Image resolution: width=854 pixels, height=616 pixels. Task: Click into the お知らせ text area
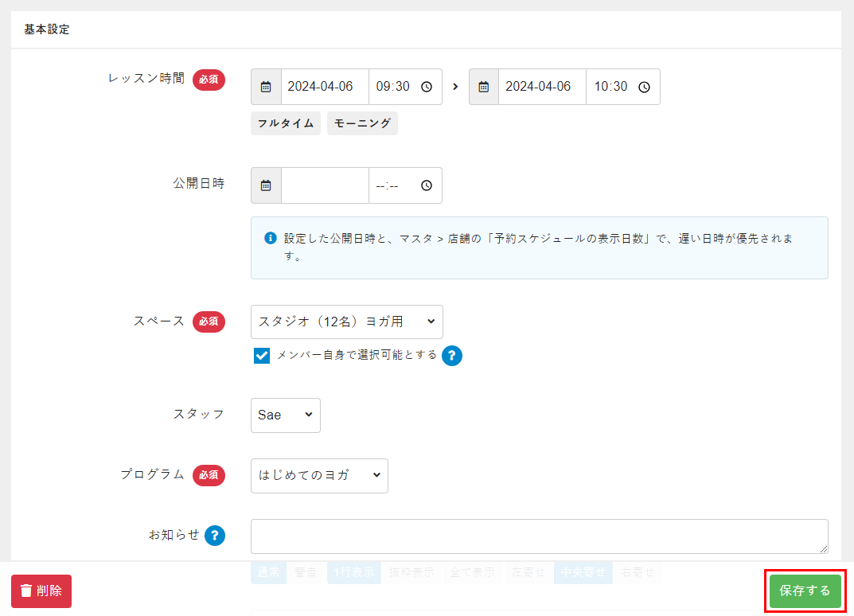(539, 536)
